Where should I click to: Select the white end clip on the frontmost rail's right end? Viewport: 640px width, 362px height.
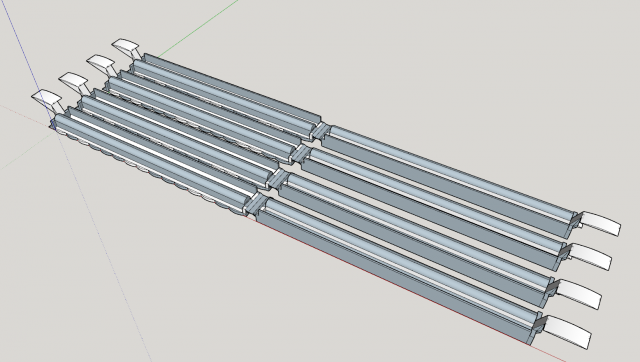(x=568, y=331)
